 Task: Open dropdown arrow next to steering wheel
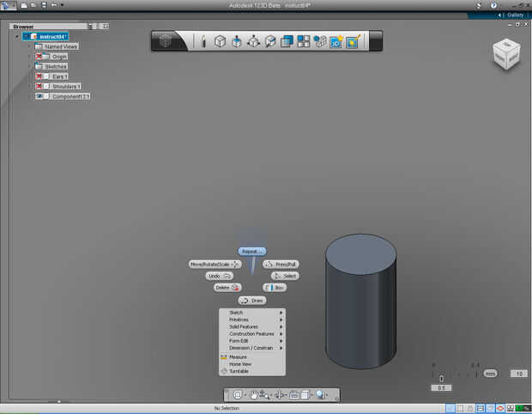(245, 395)
